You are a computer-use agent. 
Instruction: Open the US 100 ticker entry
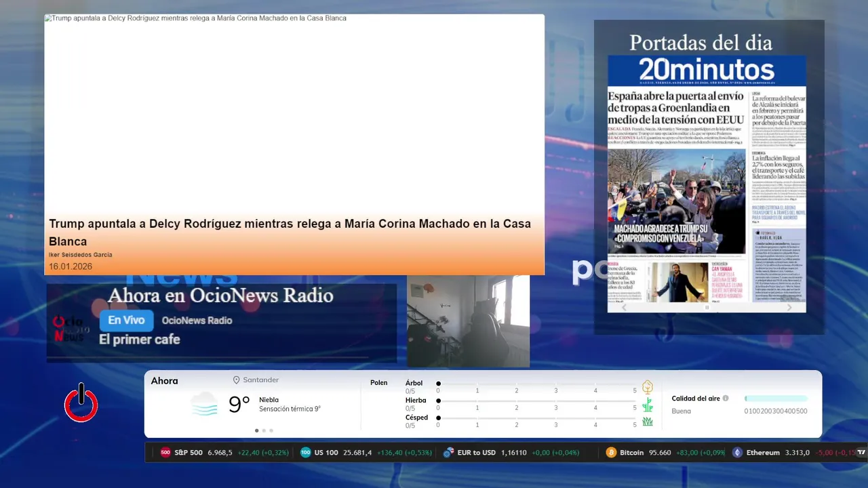click(366, 453)
